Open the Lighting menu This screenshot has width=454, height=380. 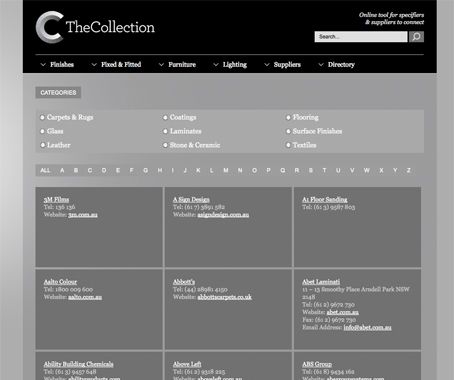(235, 65)
